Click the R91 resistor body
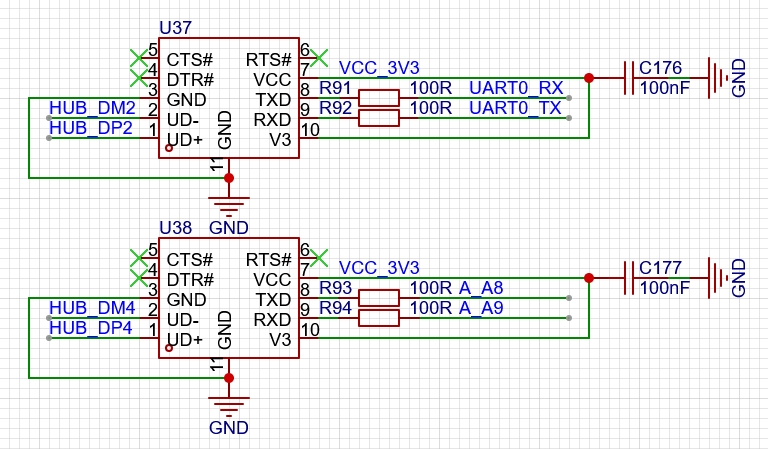 click(x=378, y=98)
